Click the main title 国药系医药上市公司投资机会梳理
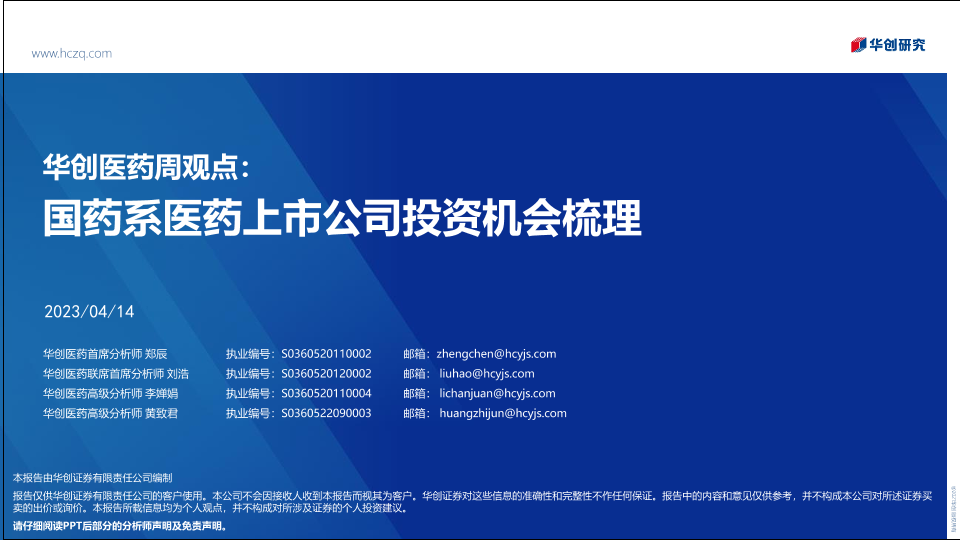The image size is (960, 540). [342, 217]
